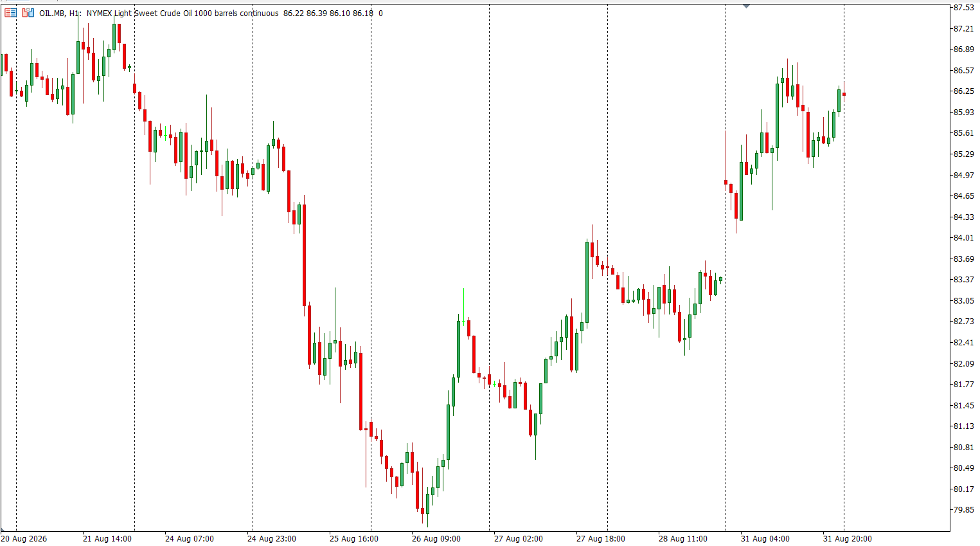Click the 28 Aug 11:00 time label
This screenshot has height=546, width=980.
click(682, 539)
